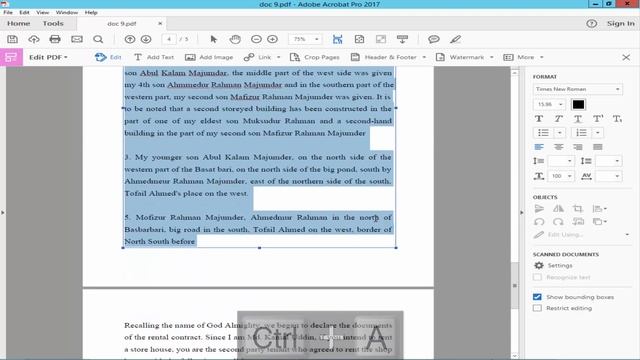Align text left

(x=539, y=147)
